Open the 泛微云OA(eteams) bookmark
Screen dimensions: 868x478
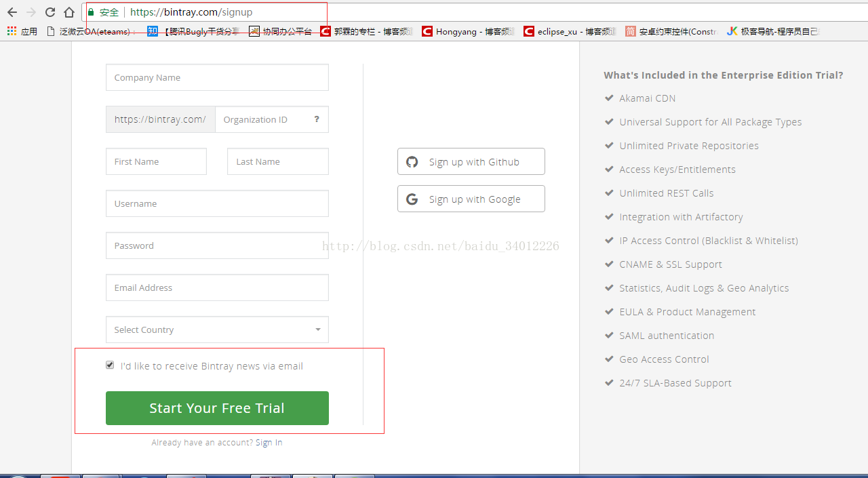pos(91,31)
